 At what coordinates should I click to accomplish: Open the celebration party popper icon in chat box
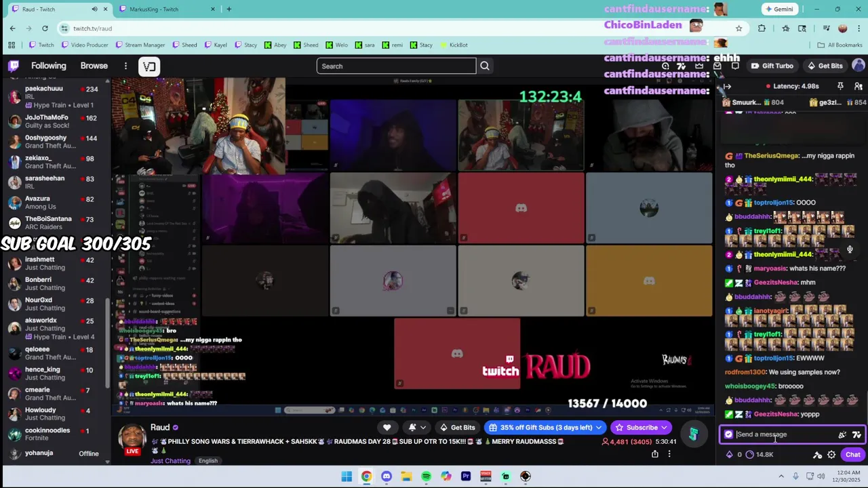click(842, 434)
